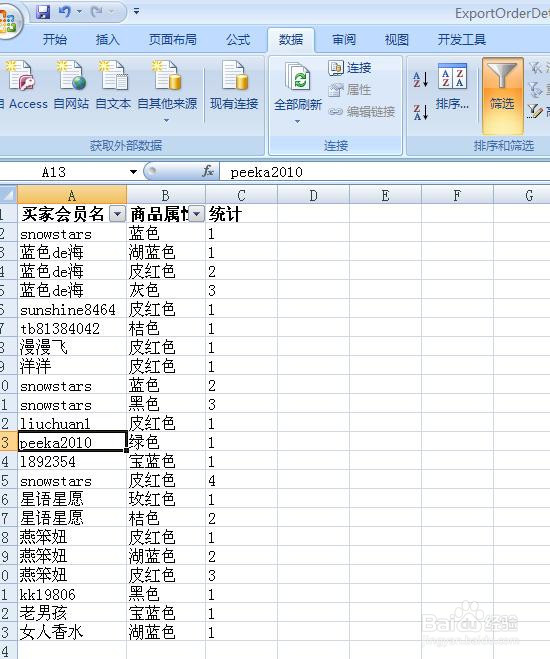Undo the last action
Image resolution: width=550 pixels, height=659 pixels.
point(65,12)
